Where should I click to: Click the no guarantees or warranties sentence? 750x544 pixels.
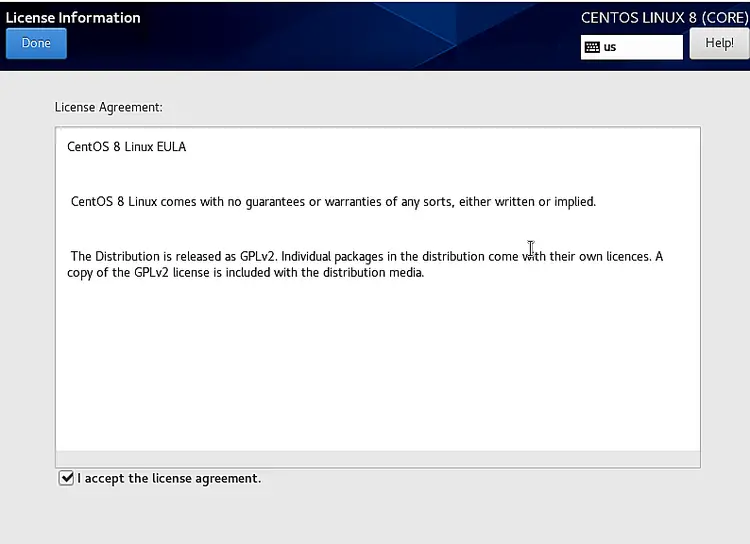(x=333, y=202)
